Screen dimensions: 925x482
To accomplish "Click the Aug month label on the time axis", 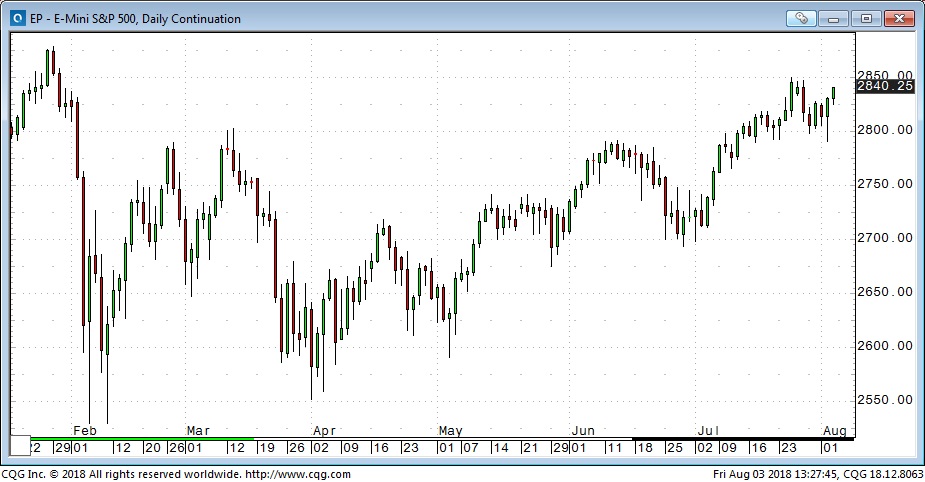I will [x=835, y=431].
